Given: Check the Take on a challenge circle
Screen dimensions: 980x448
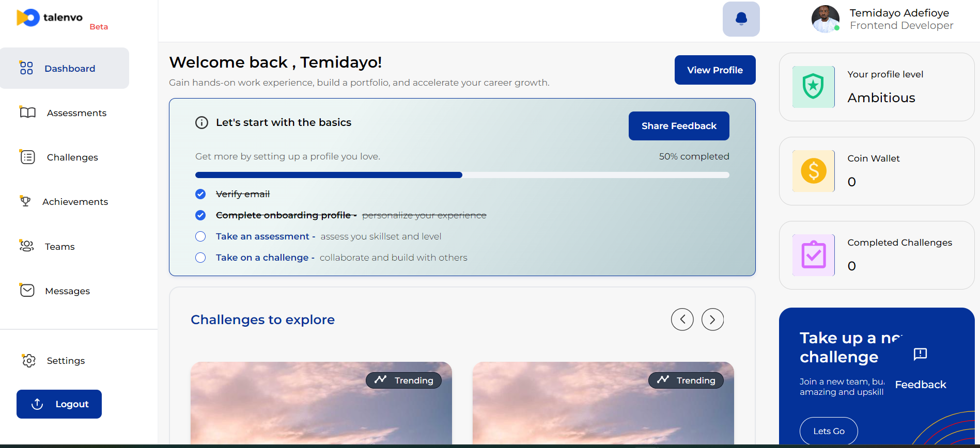Looking at the screenshot, I should point(200,258).
